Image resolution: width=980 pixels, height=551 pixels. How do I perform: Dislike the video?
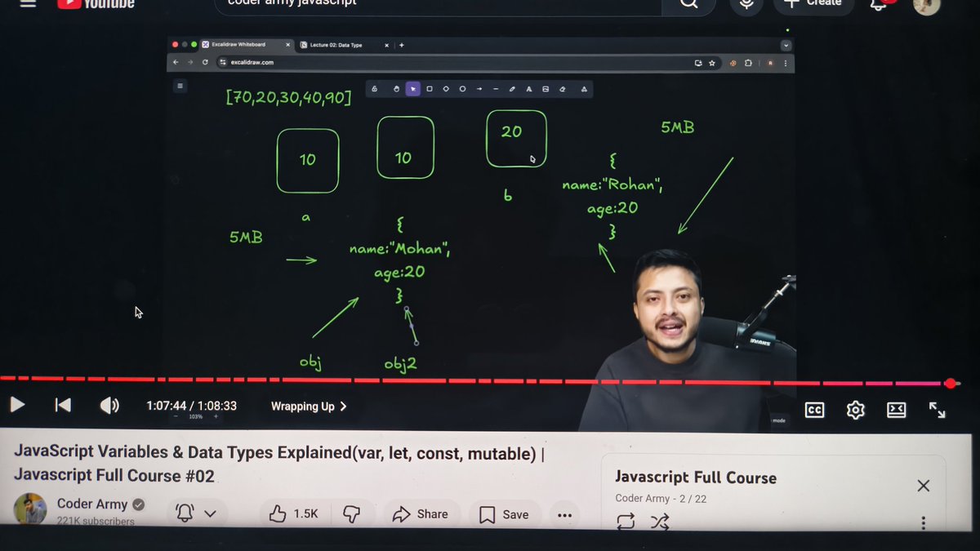[x=352, y=513]
